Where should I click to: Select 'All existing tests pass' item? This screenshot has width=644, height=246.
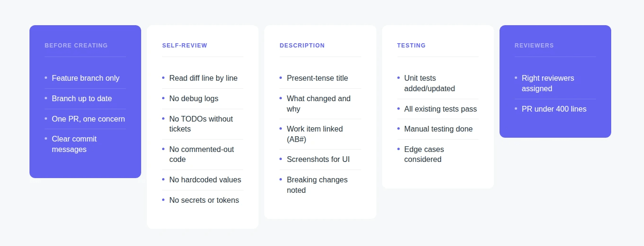[x=441, y=109]
